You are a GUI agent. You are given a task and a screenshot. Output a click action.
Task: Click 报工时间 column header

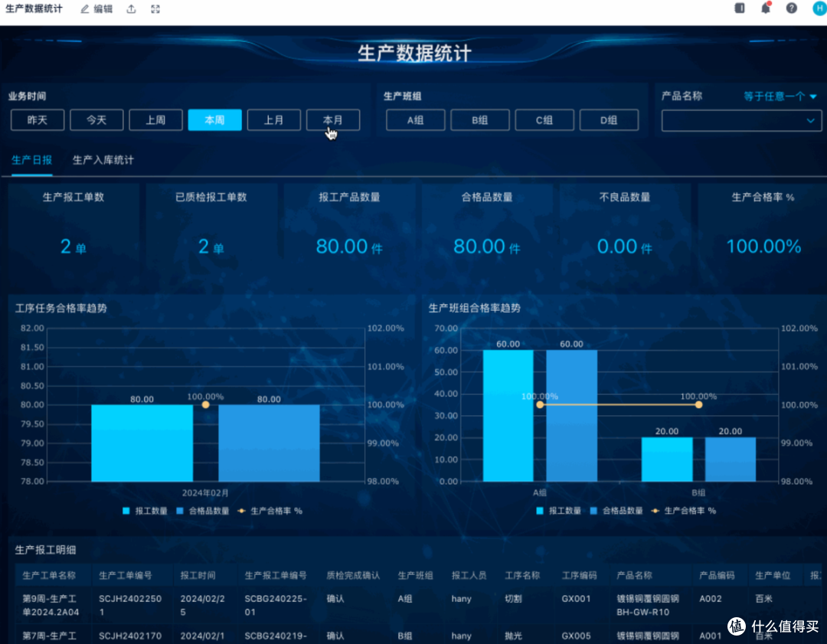(x=198, y=575)
